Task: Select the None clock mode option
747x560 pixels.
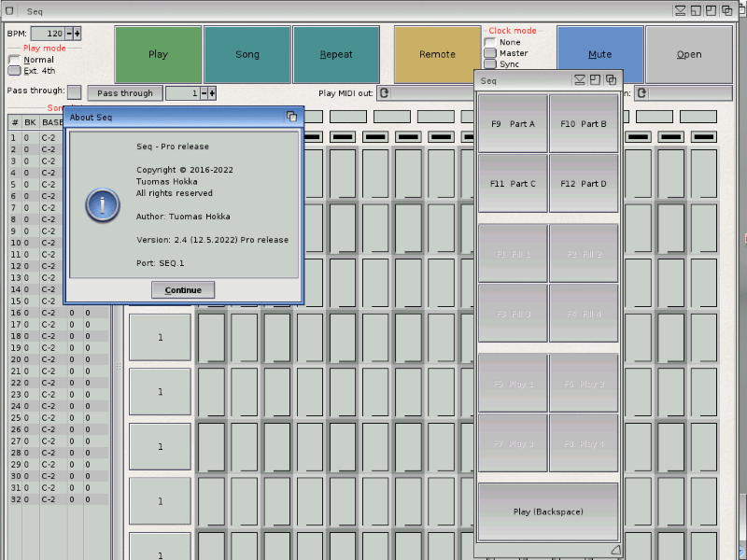Action: 490,43
